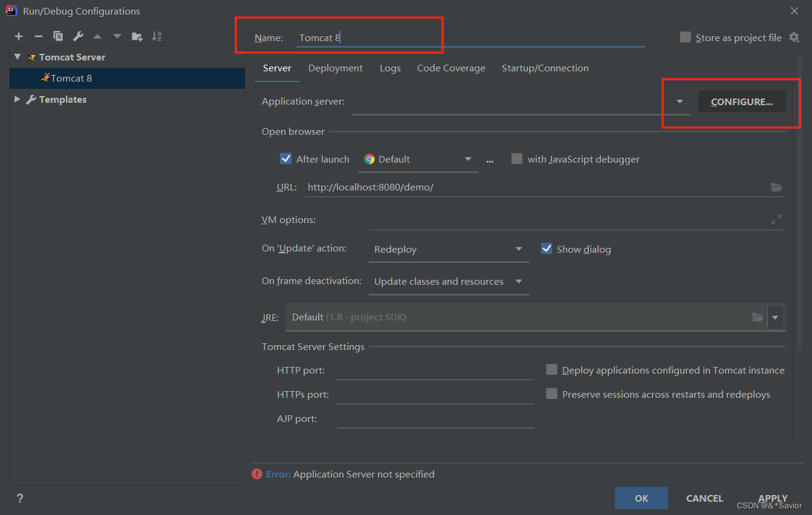The height and width of the screenshot is (515, 812).
Task: Click the APPLY button
Action: click(x=773, y=498)
